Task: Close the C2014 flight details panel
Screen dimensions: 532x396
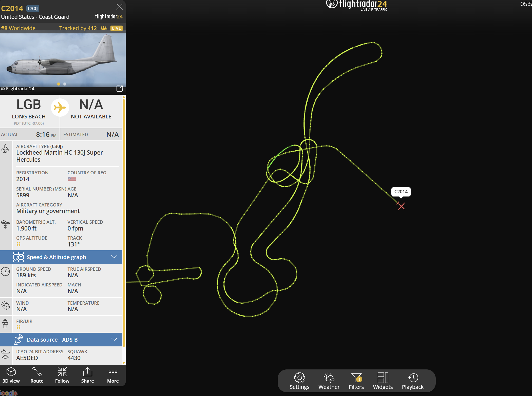Action: pyautogui.click(x=119, y=7)
